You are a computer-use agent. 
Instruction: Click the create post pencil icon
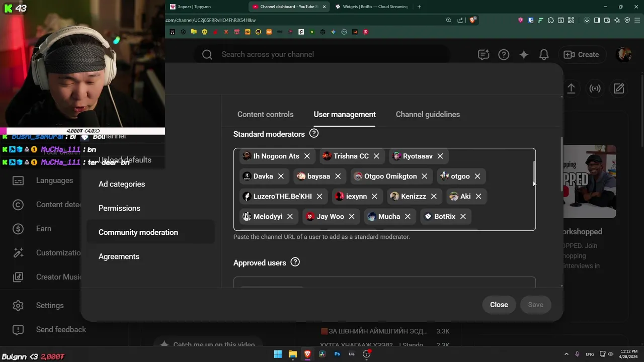point(619,88)
